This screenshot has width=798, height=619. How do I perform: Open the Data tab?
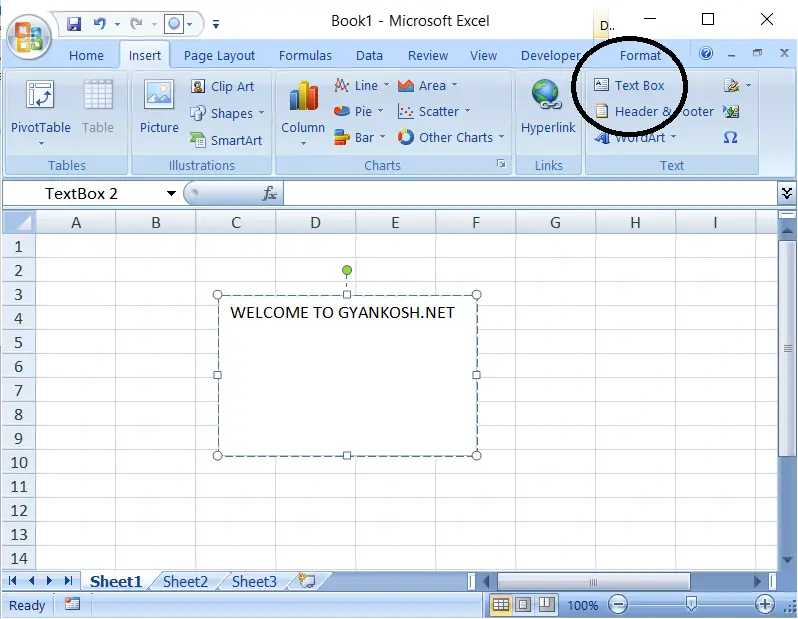tap(369, 55)
